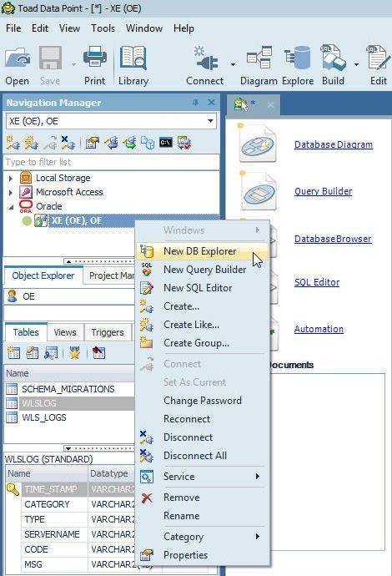The height and width of the screenshot is (576, 392).
Task: Open the Connect dropdown arrow
Action: coord(233,64)
